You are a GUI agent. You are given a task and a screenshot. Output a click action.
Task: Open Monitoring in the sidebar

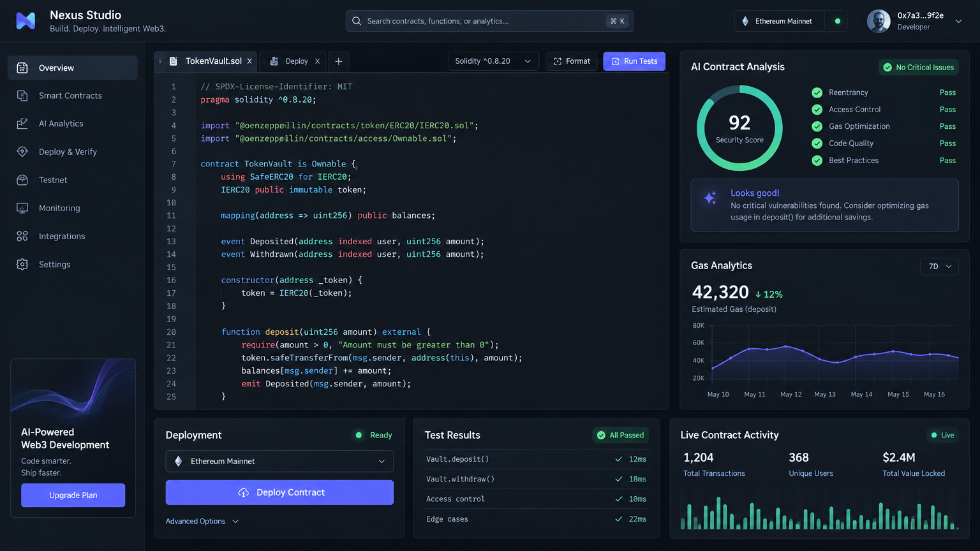pos(73,208)
